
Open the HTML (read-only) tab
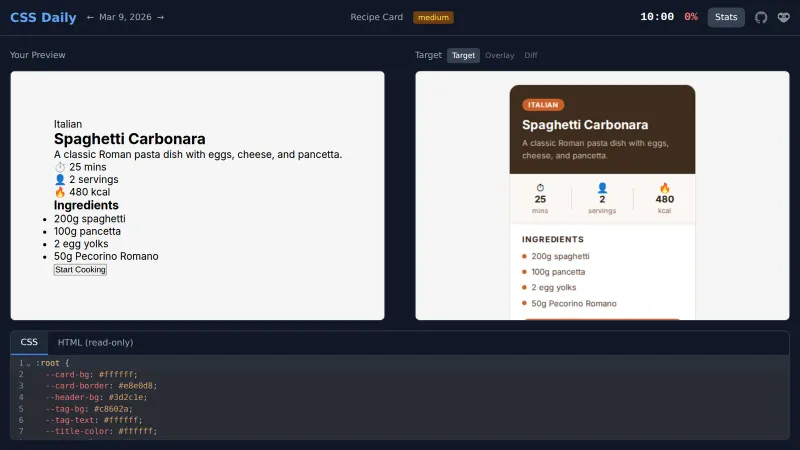point(95,342)
